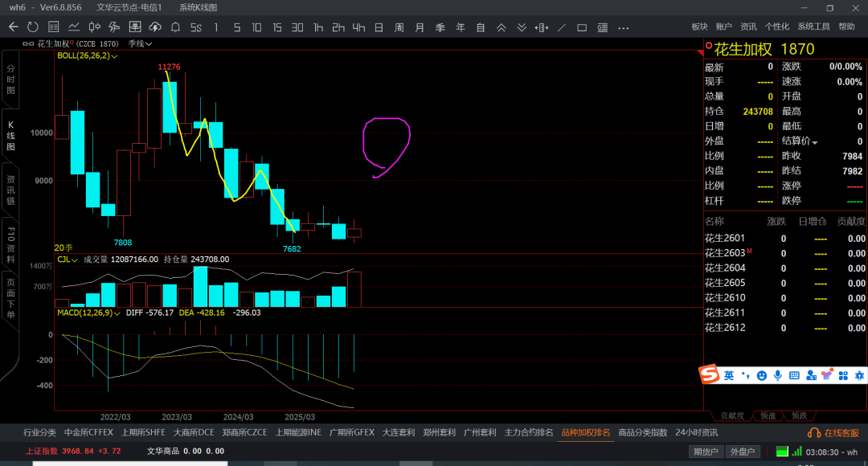The width and height of the screenshot is (868, 466).
Task: Click the cloud lightning-order icon
Action: click(x=155, y=27)
